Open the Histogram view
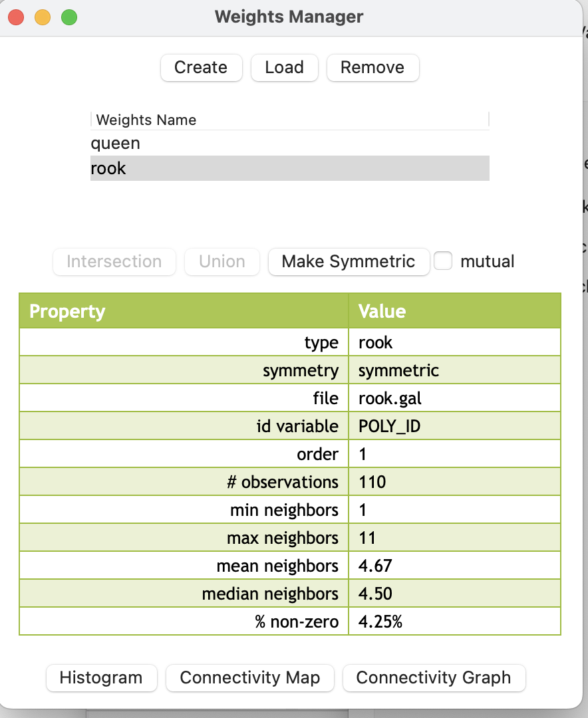Image resolution: width=588 pixels, height=718 pixels. pos(101,677)
